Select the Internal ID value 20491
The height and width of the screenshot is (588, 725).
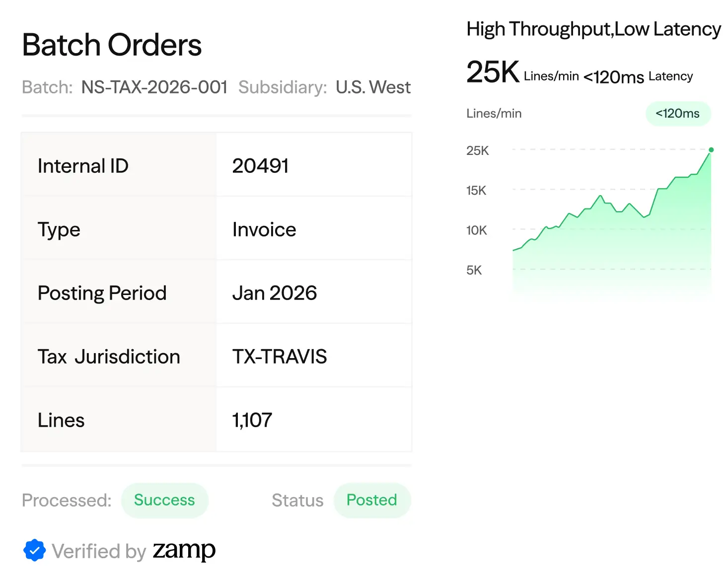[261, 166]
